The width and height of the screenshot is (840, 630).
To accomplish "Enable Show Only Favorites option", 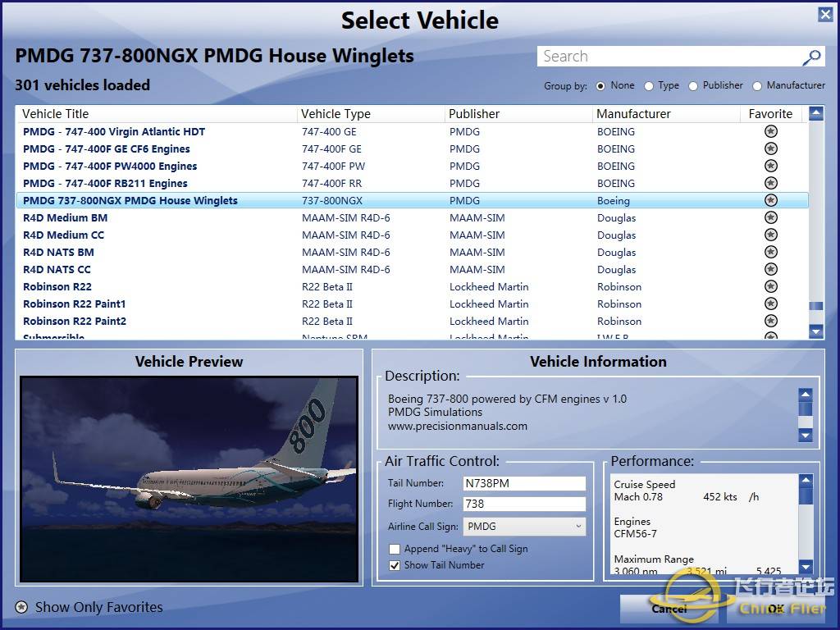I will pos(21,607).
